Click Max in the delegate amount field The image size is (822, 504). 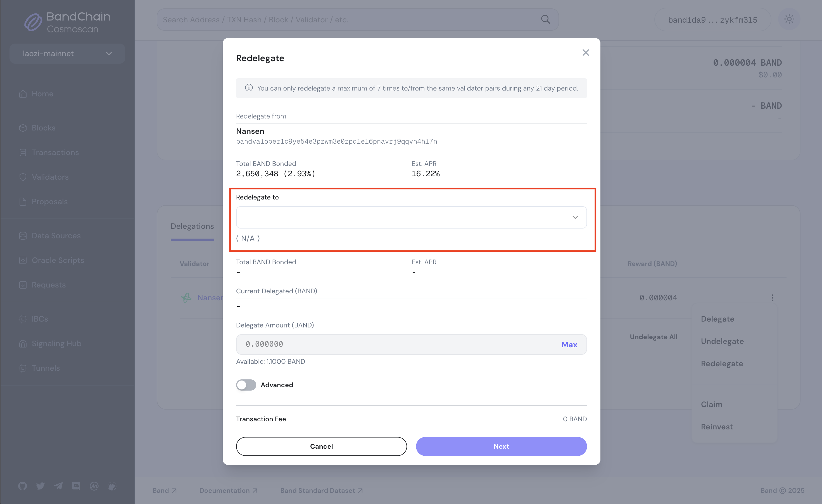coord(569,344)
